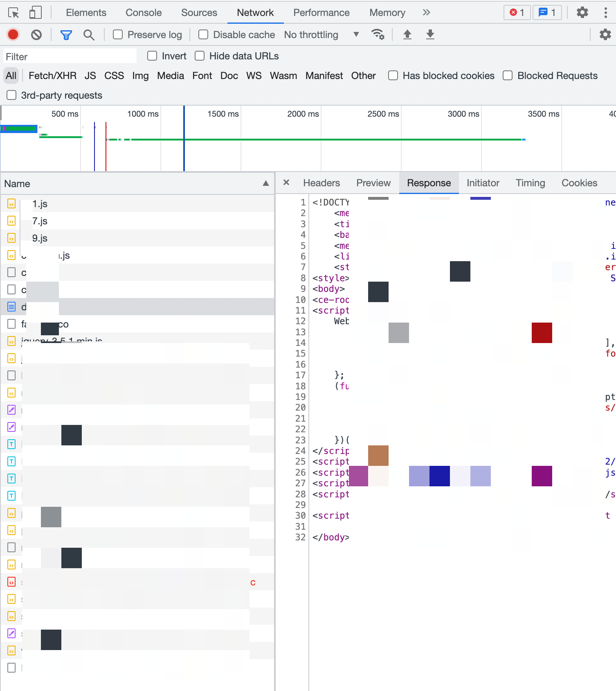This screenshot has height=691, width=616.
Task: Enable Disable cache checkbox
Action: point(203,34)
